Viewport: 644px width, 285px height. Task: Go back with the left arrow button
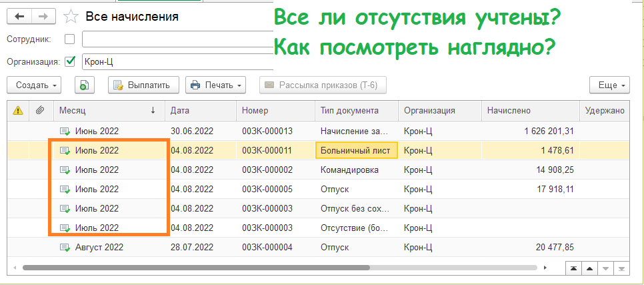point(20,17)
